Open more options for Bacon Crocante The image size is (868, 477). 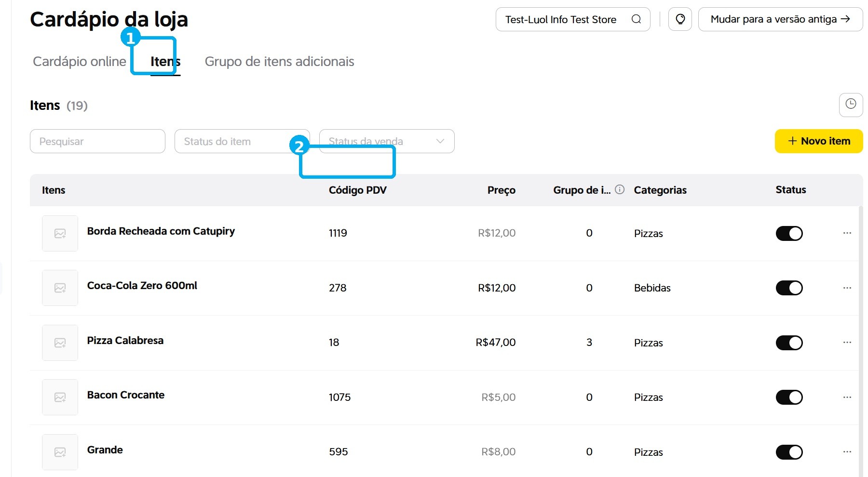pos(847,397)
